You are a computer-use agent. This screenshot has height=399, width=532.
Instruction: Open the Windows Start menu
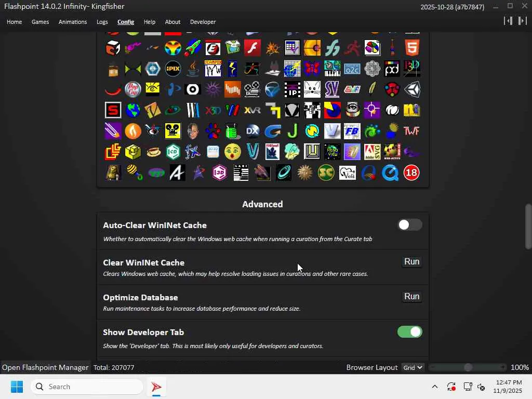click(x=17, y=387)
